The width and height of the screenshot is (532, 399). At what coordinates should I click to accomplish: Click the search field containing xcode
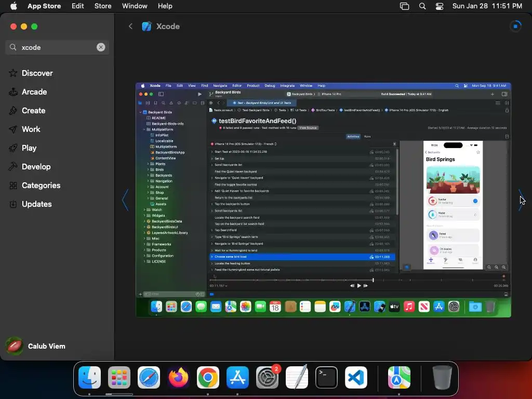tap(57, 47)
